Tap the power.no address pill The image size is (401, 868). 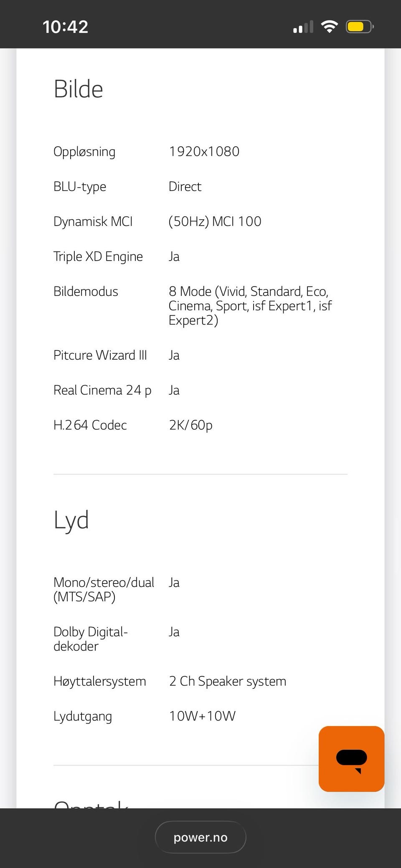pyautogui.click(x=200, y=837)
